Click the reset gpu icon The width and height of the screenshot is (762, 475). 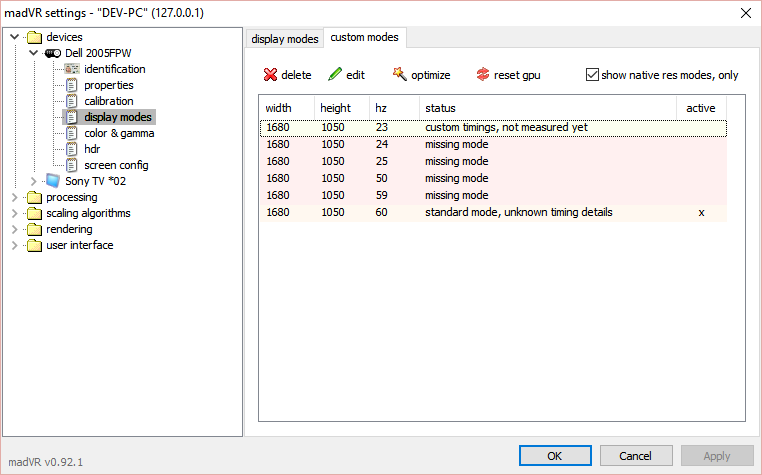(483, 75)
